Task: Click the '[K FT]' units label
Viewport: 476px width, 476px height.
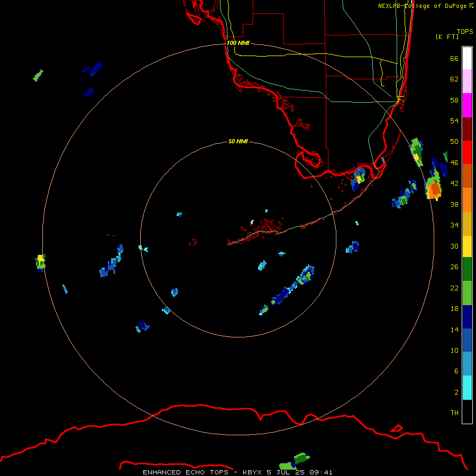Action: [x=447, y=36]
